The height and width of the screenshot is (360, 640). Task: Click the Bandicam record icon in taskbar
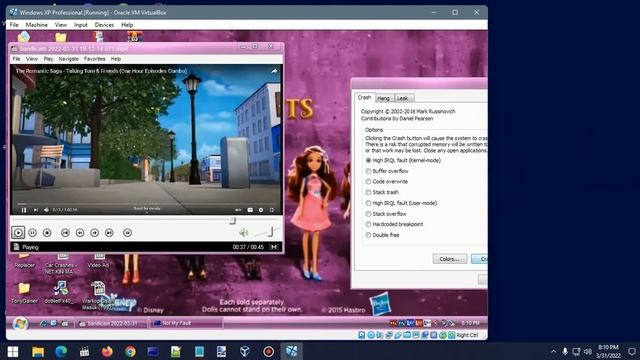click(268, 352)
